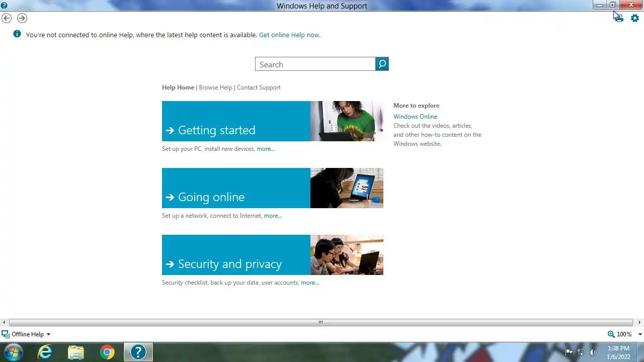Viewport: 644px width, 362px height.
Task: Click more link under Going online
Action: click(273, 216)
